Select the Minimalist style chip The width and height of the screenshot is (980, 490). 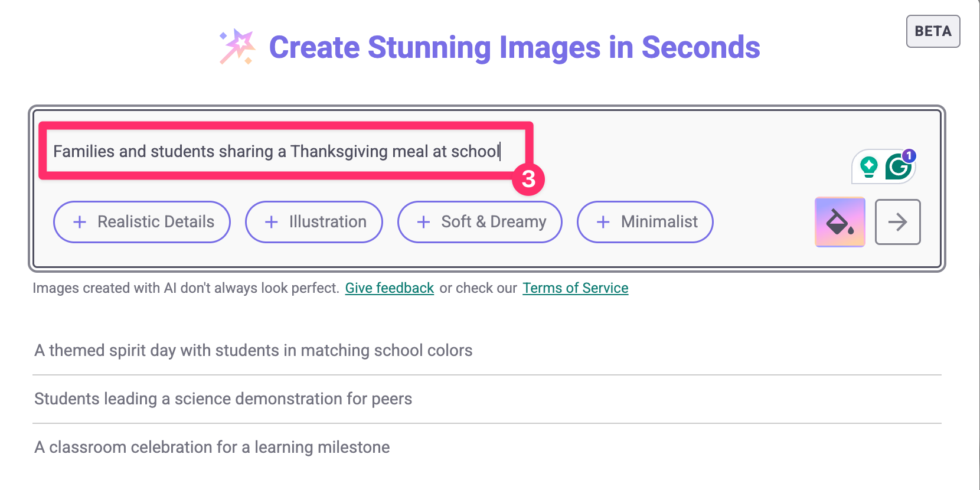[645, 222]
